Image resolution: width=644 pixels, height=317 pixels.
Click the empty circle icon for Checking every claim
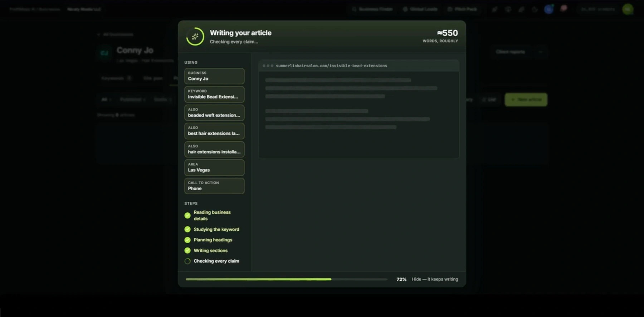tap(187, 261)
